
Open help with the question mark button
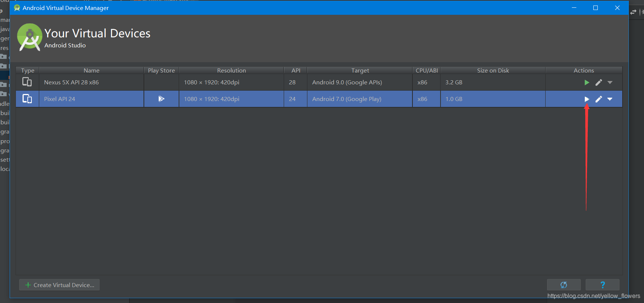tap(603, 285)
